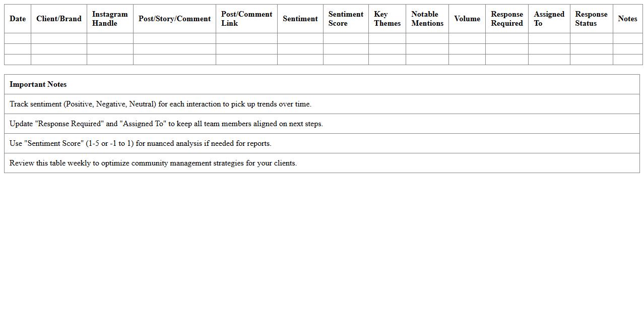Click the Response Required header cell
The image size is (644, 328).
point(506,19)
